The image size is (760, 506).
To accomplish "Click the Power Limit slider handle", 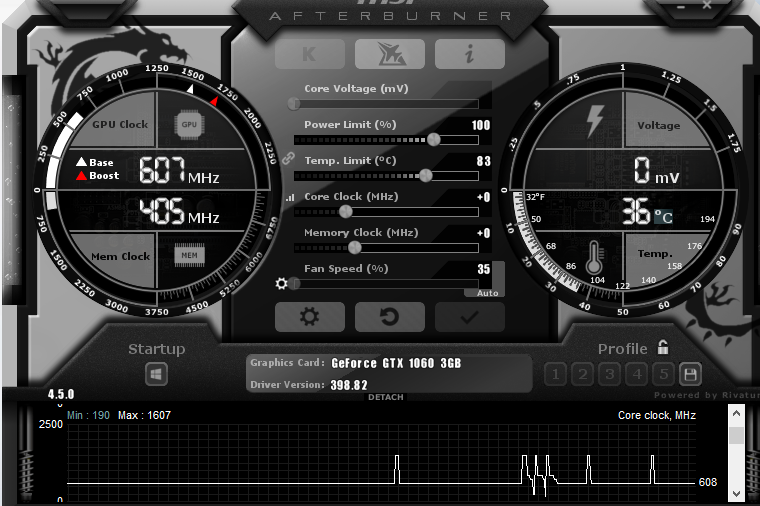I will coord(433,140).
